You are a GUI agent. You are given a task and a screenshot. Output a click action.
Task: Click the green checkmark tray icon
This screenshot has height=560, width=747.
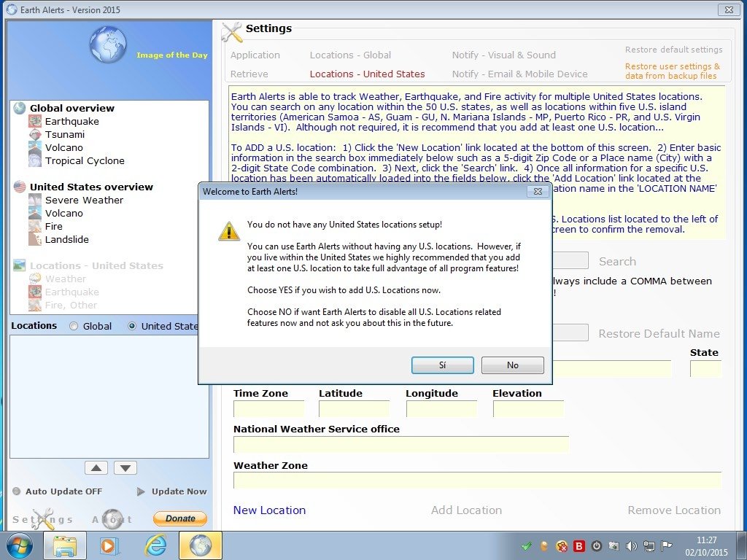point(527,545)
